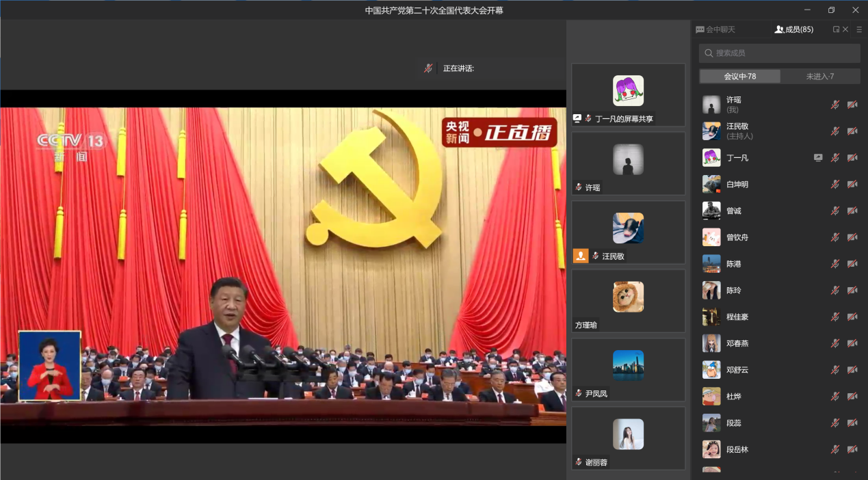868x480 pixels.
Task: Click the host badge icon on 汪民敬 tile
Action: (581, 256)
